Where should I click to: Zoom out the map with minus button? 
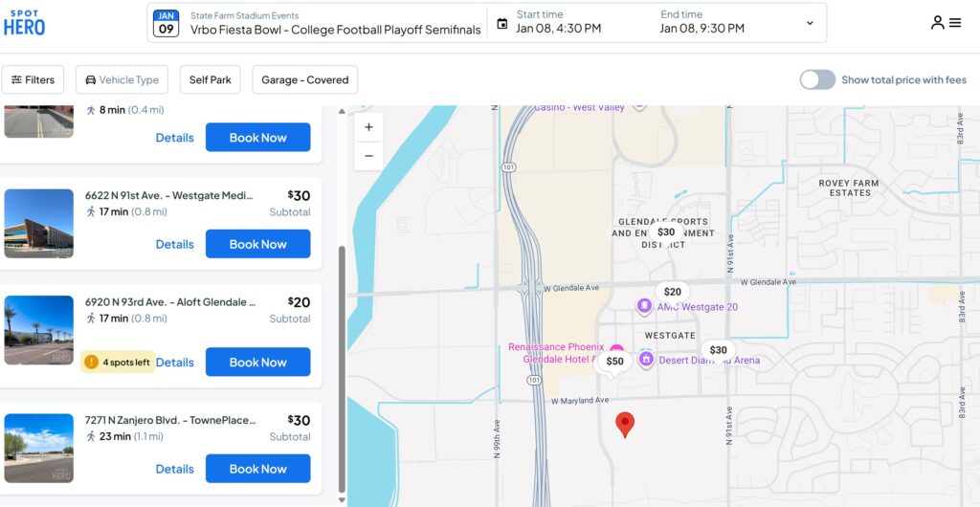coord(368,156)
